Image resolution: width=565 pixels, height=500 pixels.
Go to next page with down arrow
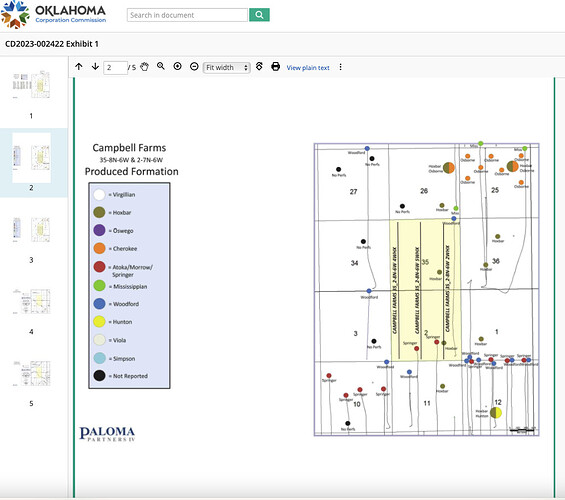click(95, 67)
